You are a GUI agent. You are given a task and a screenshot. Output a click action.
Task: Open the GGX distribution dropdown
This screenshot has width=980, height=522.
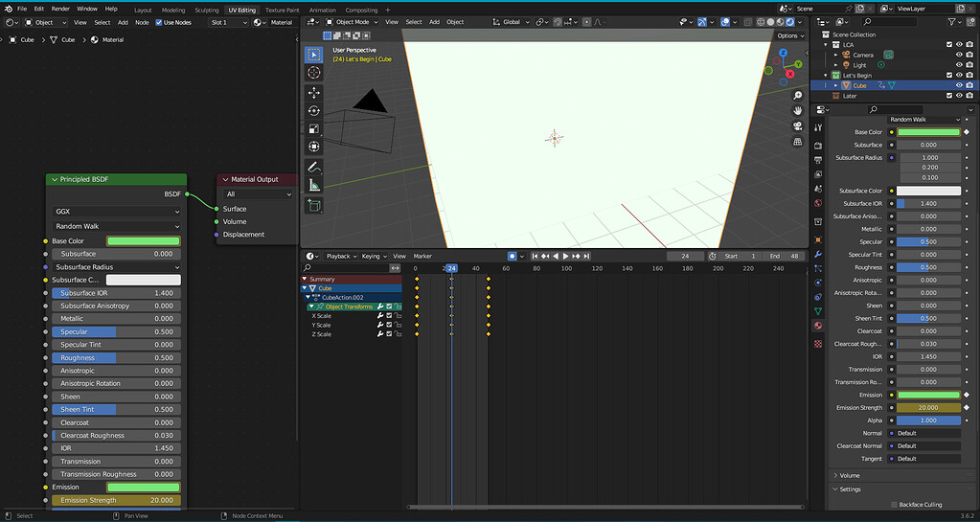pos(117,212)
